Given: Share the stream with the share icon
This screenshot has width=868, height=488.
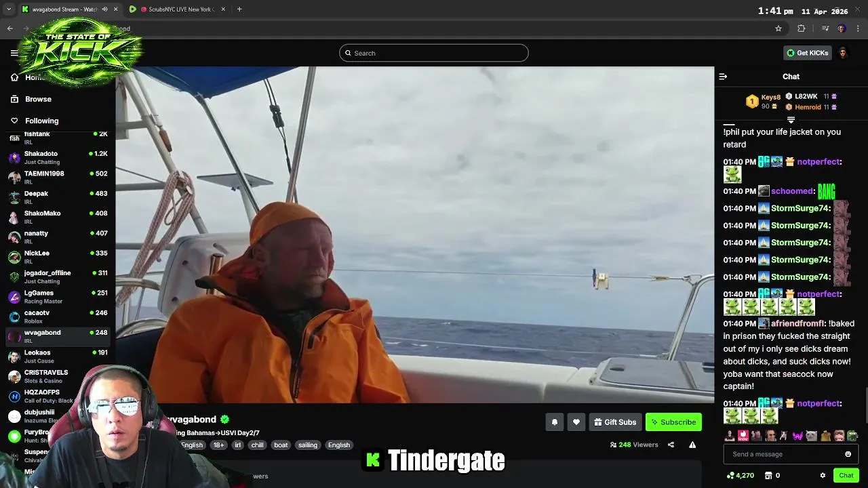Looking at the screenshot, I should click(x=671, y=445).
